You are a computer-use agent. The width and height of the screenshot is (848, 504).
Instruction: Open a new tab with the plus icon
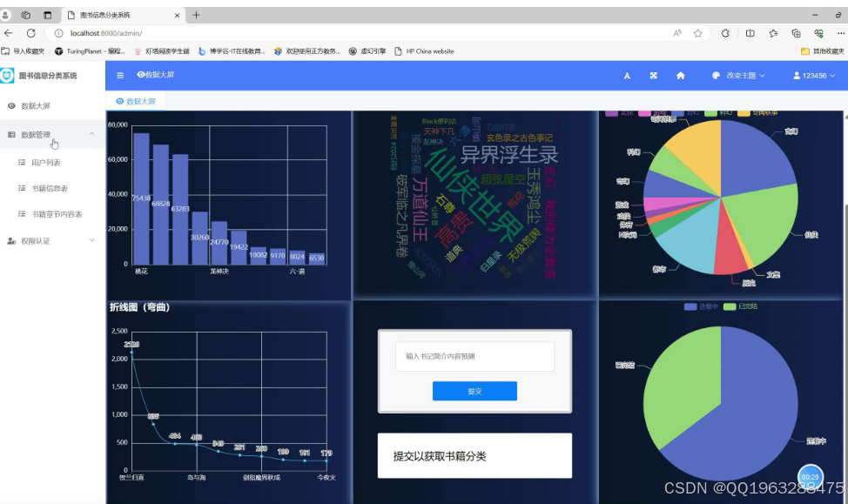click(196, 15)
